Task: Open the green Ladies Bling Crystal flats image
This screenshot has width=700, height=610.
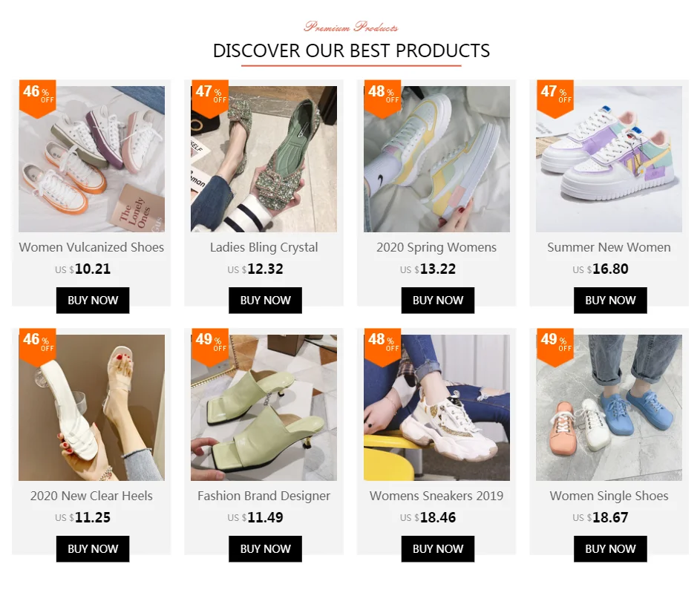Action: click(x=264, y=159)
